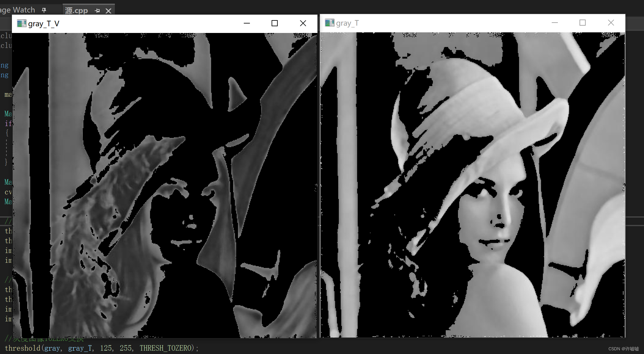Maximize the gray_T_V window
This screenshot has width=644, height=354.
point(274,23)
